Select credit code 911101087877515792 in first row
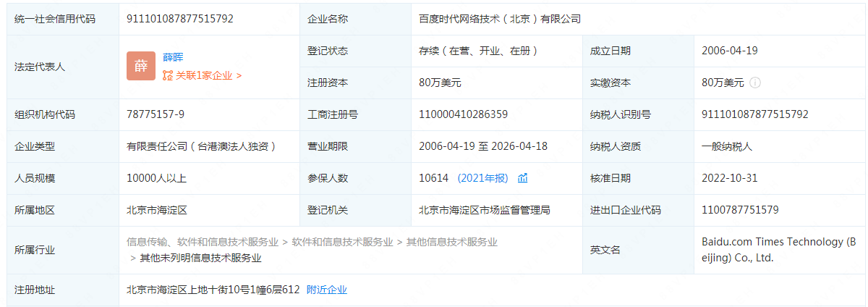The width and height of the screenshot is (868, 307). 180,19
